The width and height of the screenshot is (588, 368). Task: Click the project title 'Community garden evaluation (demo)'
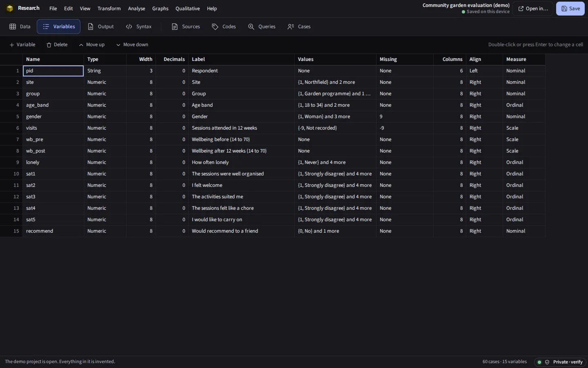click(466, 5)
